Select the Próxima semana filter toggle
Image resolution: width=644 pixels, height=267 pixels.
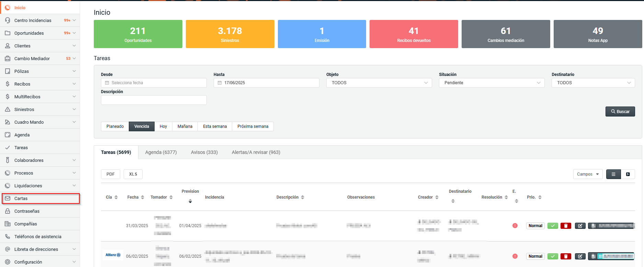click(253, 126)
